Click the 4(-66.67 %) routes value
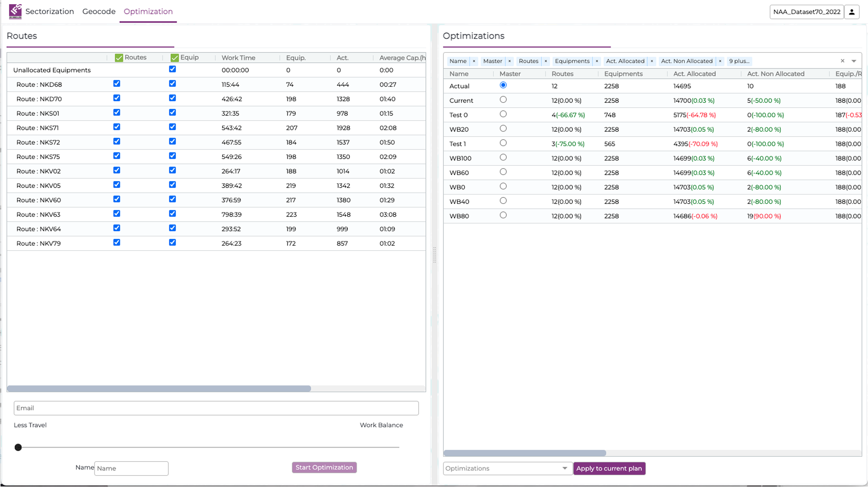 (568, 115)
